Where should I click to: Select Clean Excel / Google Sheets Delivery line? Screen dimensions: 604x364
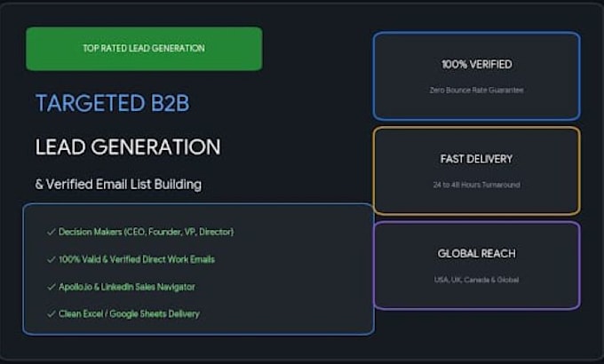pos(129,314)
